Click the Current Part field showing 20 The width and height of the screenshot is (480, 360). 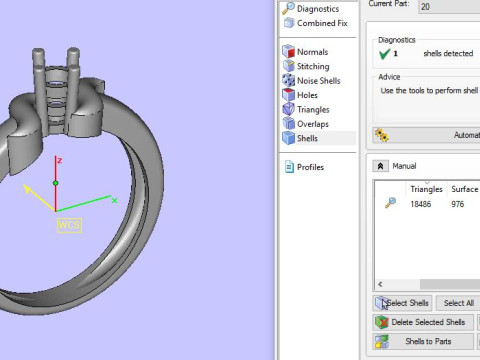coord(449,7)
